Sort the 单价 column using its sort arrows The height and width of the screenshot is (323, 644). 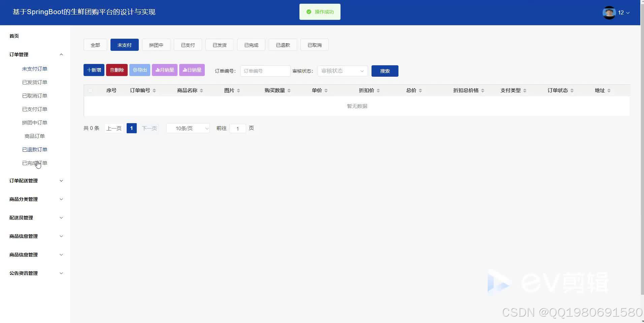coord(327,90)
